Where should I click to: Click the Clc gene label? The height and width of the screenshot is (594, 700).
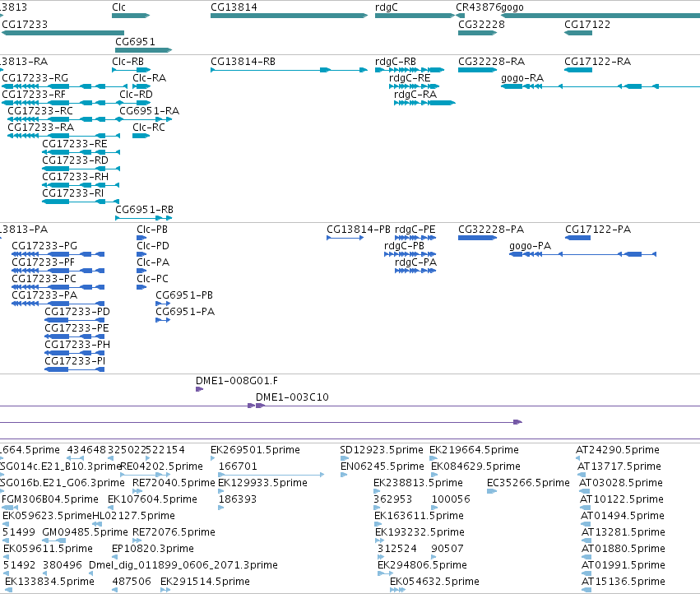(118, 7)
